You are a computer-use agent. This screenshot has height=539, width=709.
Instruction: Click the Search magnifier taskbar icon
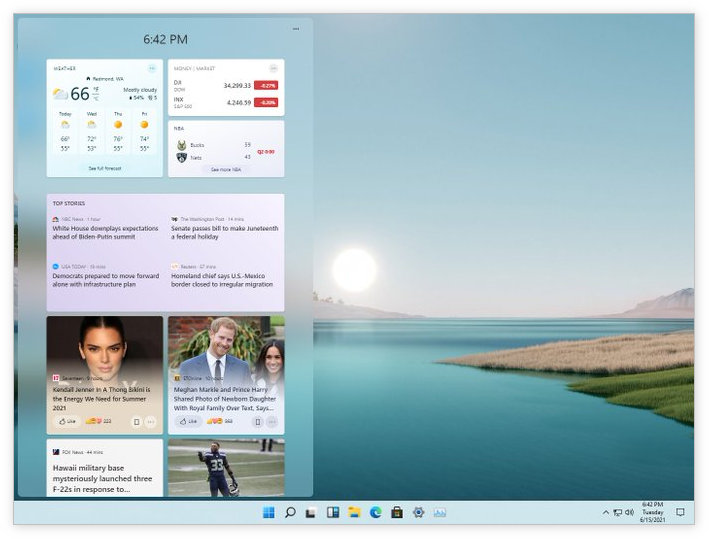tap(290, 512)
